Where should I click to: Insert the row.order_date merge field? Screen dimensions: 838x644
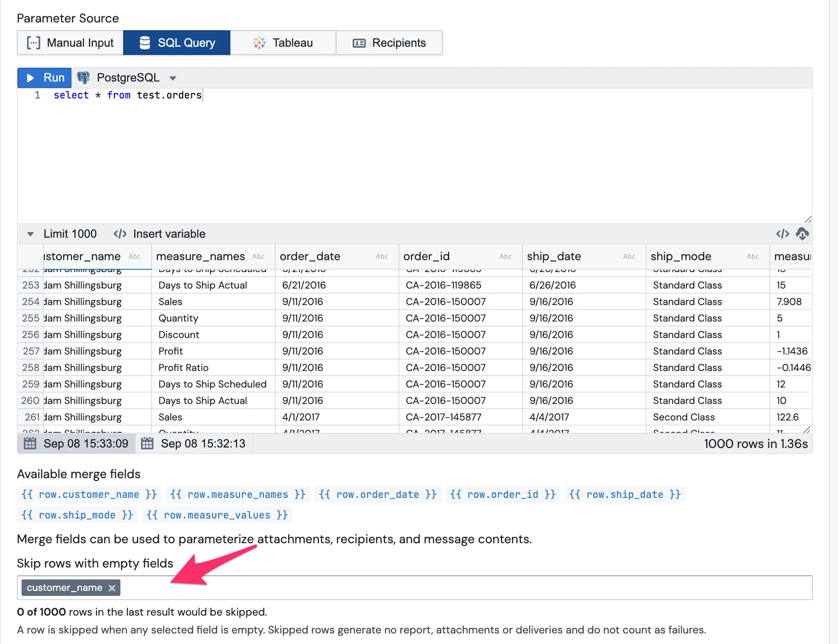378,495
